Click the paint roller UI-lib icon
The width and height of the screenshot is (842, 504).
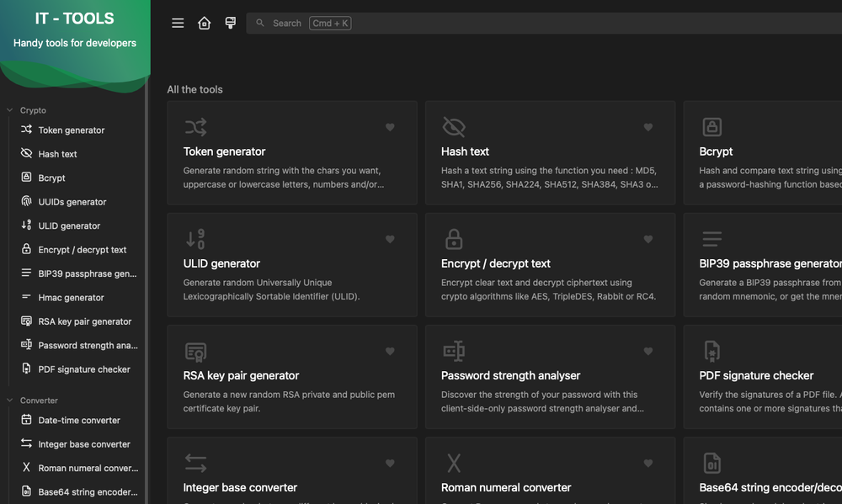[x=230, y=24]
